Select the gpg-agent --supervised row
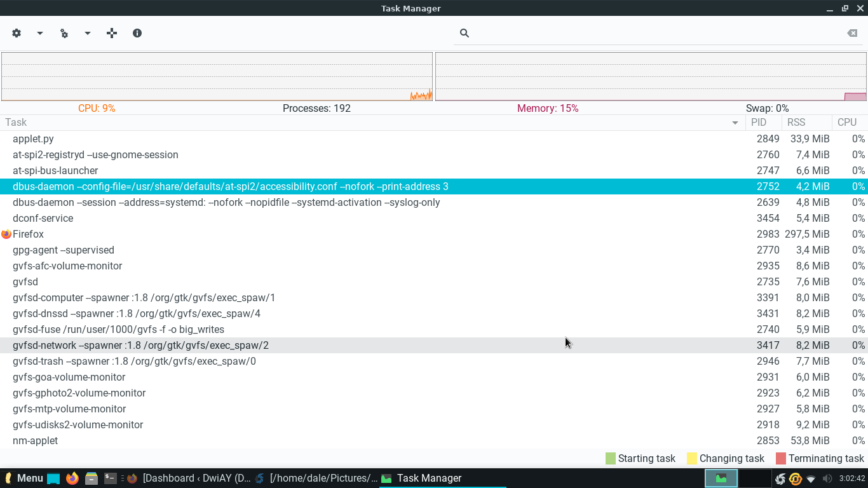This screenshot has width=868, height=488. click(434, 250)
